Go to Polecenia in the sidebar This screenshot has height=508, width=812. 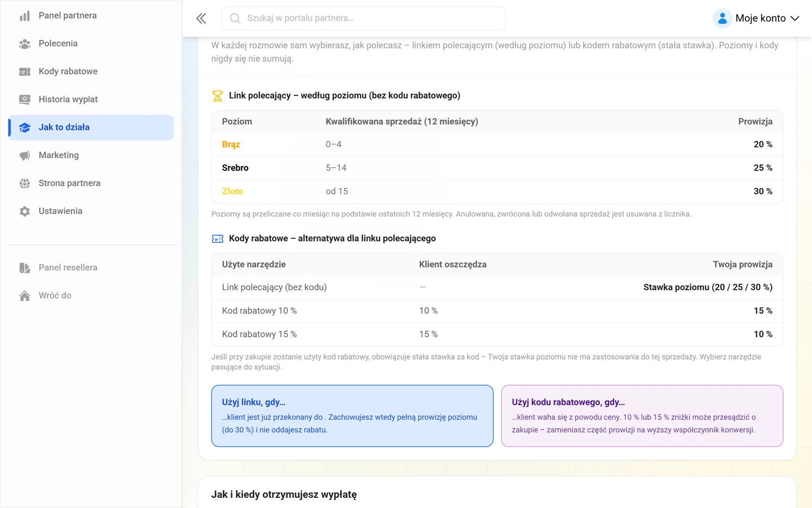tap(91, 43)
